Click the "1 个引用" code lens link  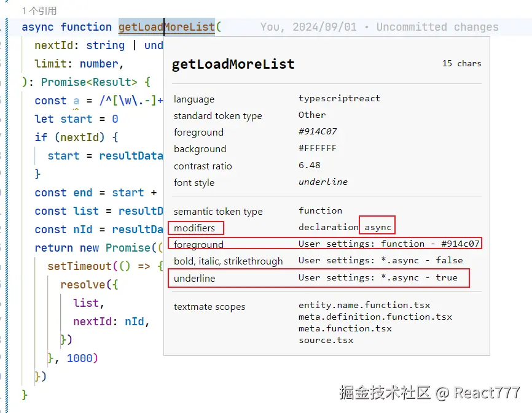click(39, 11)
